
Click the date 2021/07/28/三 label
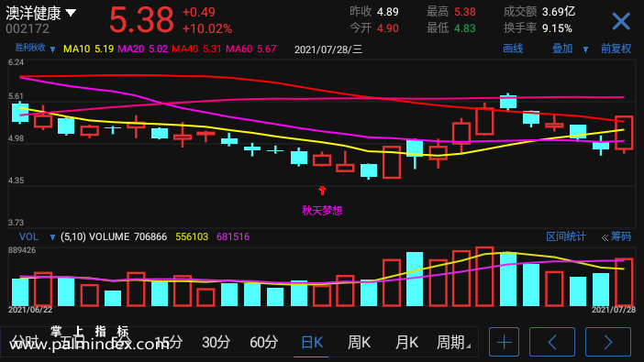click(x=328, y=49)
